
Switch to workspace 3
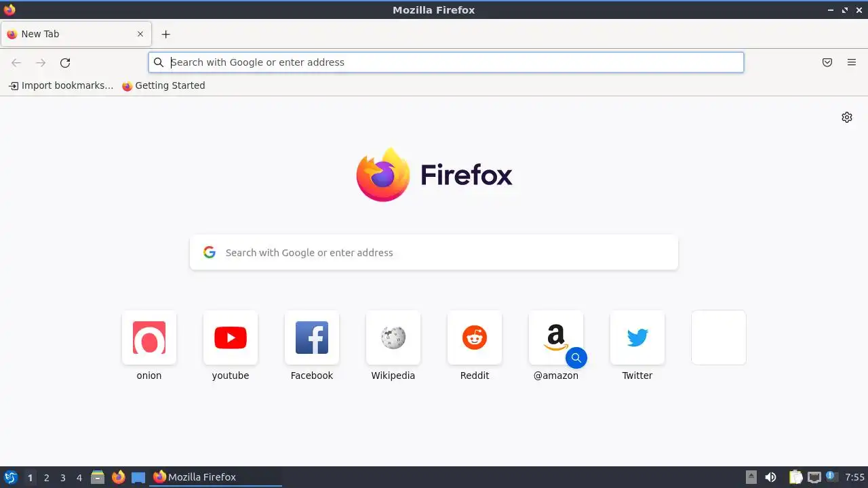pos(62,477)
